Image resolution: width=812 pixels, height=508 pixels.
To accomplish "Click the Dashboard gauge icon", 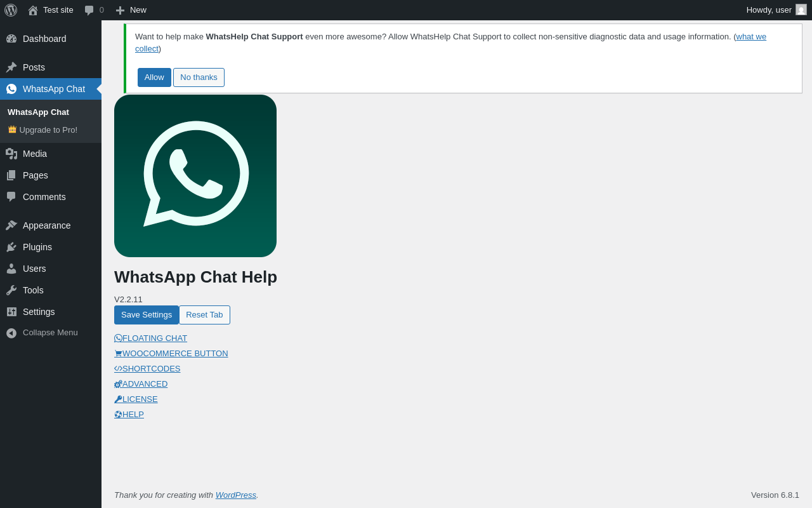I will click(11, 39).
